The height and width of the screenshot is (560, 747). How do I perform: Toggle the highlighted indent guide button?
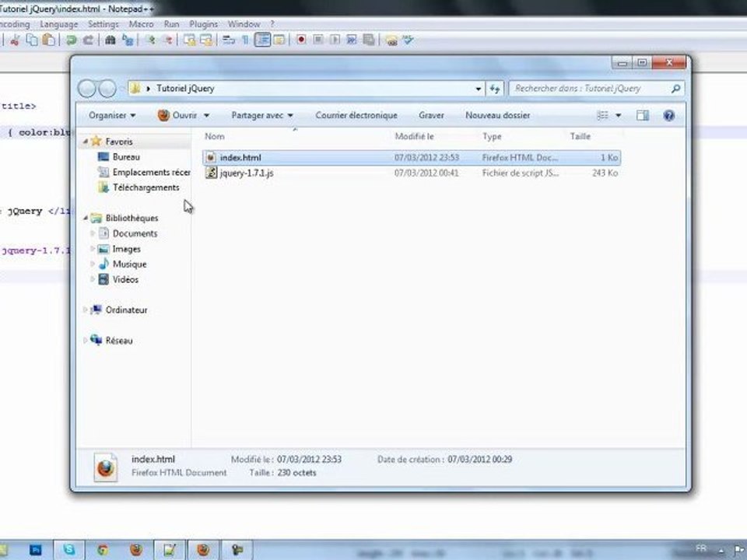click(x=262, y=40)
